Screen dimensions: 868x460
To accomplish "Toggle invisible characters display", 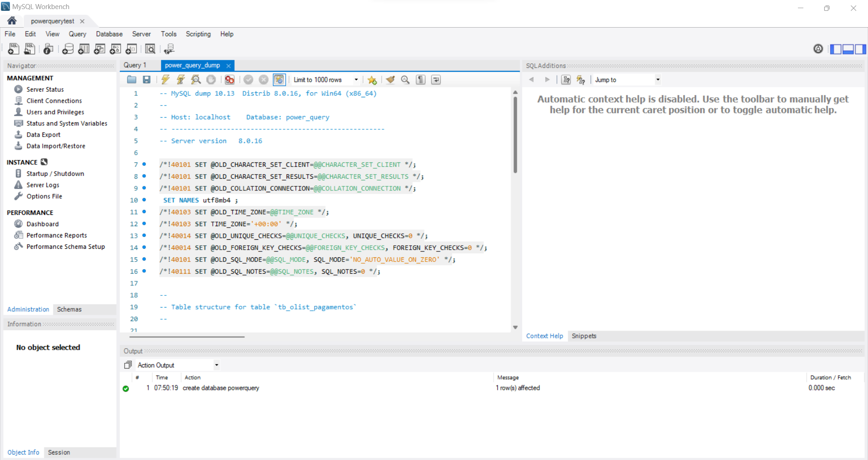I will [421, 80].
